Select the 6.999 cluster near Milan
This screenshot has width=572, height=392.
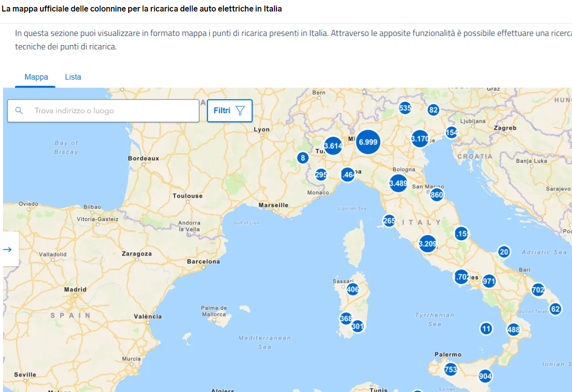368,142
